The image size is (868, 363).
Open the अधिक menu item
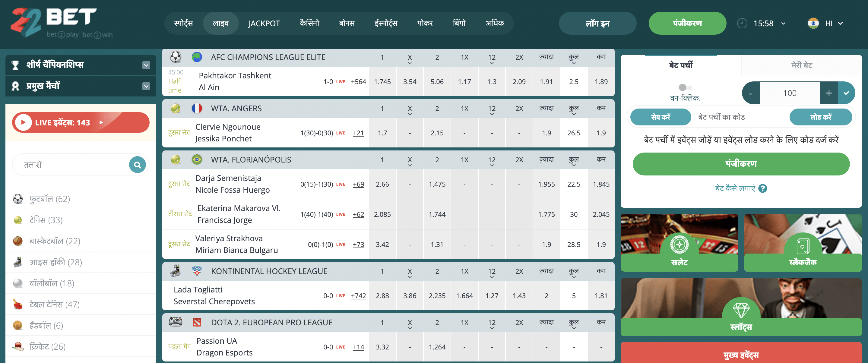pos(495,23)
